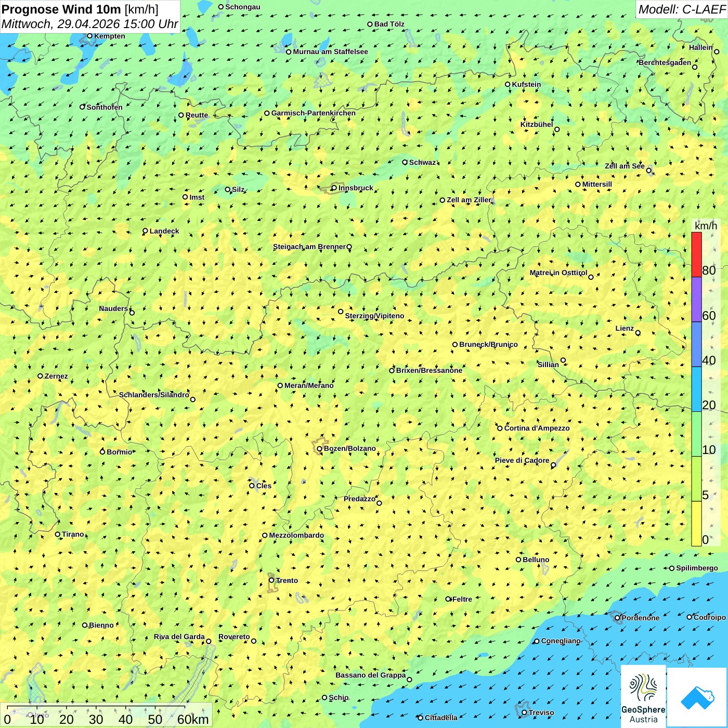Click the Hallein label
The image size is (728, 728).
pyautogui.click(x=701, y=47)
